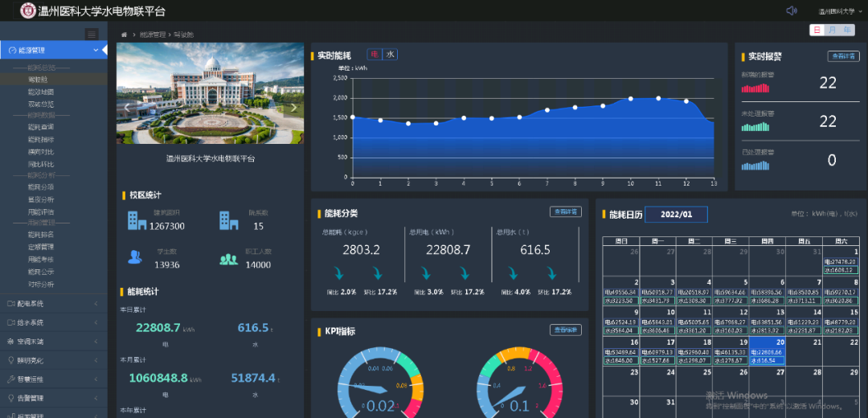868x418 pixels.
Task: Click the KPI gauge showing 0.02
Action: (380, 382)
